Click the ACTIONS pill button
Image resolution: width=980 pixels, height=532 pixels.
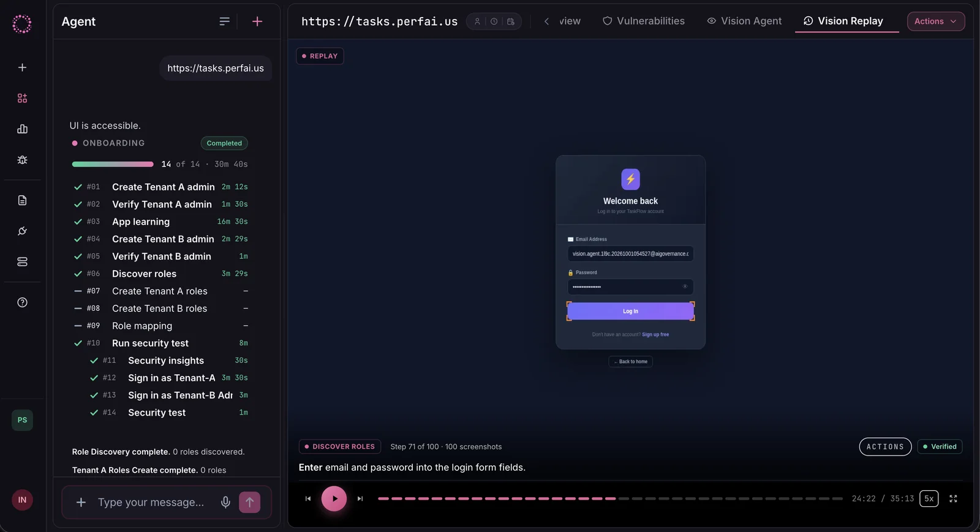coord(885,447)
